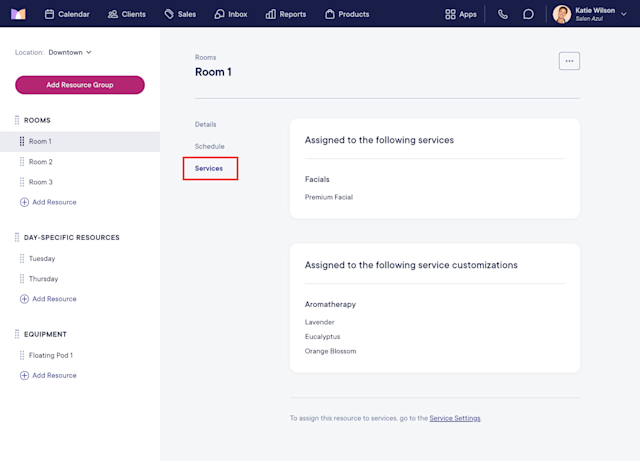The image size is (640, 462).
Task: Click the Eucalyptus customization entry
Action: pyautogui.click(x=322, y=336)
